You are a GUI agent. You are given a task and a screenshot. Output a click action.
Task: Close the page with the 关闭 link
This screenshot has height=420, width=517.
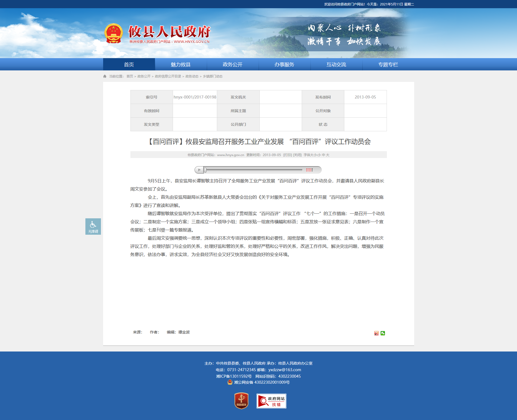pyautogui.click(x=297, y=155)
